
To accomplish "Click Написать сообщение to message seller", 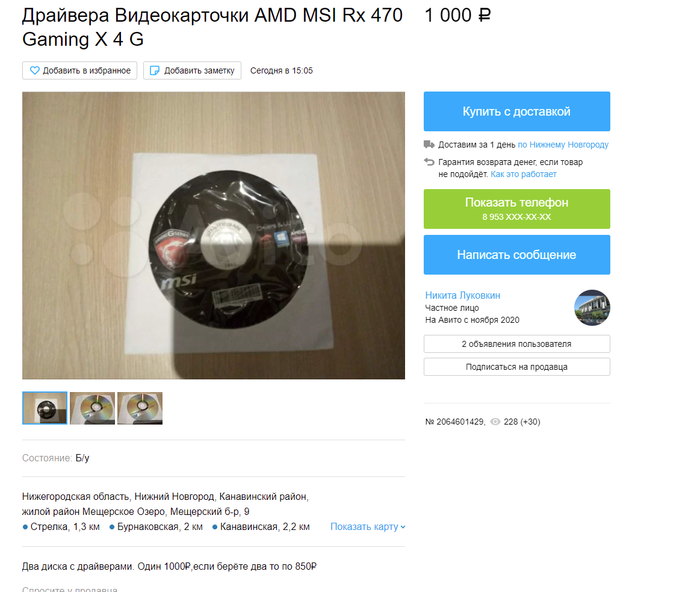I will (517, 255).
